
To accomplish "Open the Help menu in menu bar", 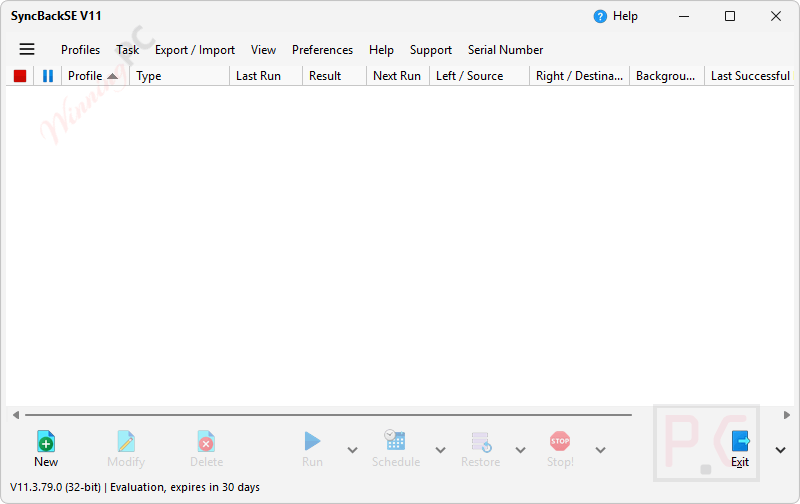I will (x=381, y=50).
